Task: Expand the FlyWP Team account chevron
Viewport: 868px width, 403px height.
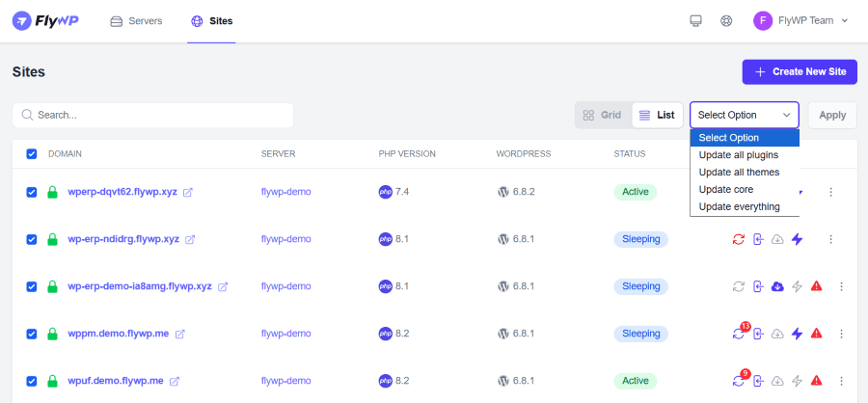Action: tap(844, 21)
